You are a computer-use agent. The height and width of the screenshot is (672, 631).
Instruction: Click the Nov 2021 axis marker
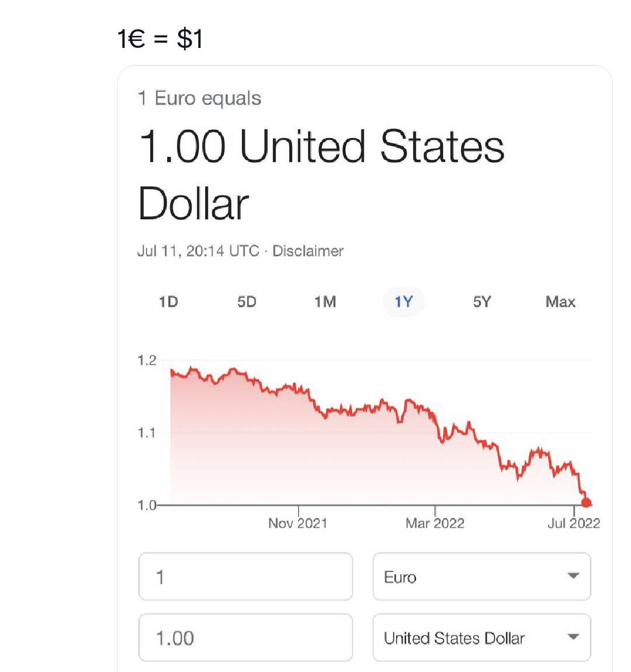(x=298, y=523)
